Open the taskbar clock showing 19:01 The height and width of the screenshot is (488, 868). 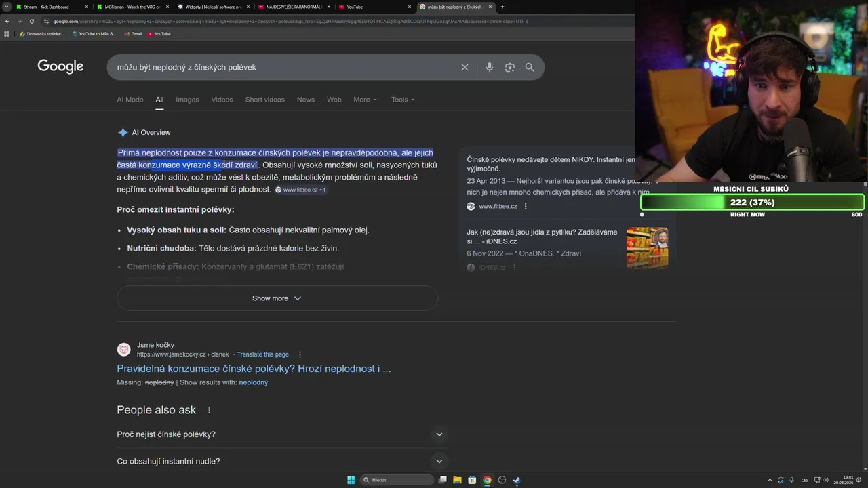click(x=844, y=480)
